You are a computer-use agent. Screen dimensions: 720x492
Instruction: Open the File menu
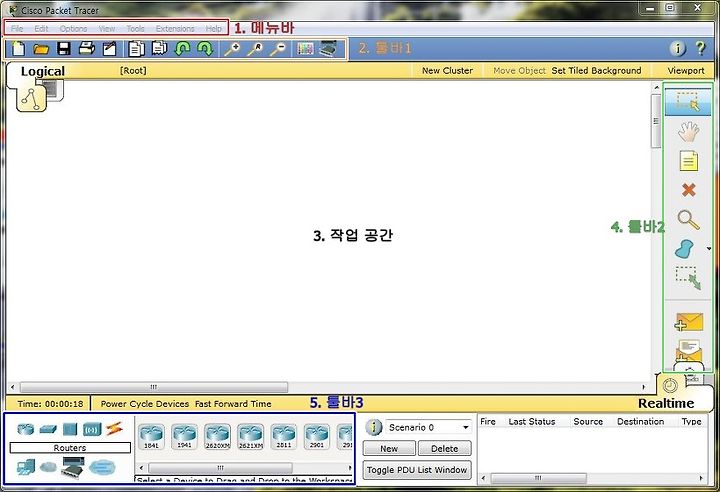coord(17,28)
